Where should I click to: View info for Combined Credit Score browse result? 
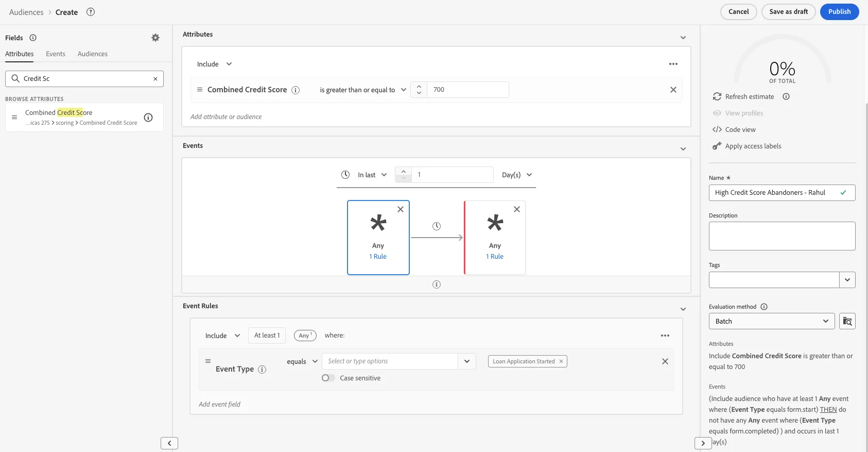(x=148, y=118)
